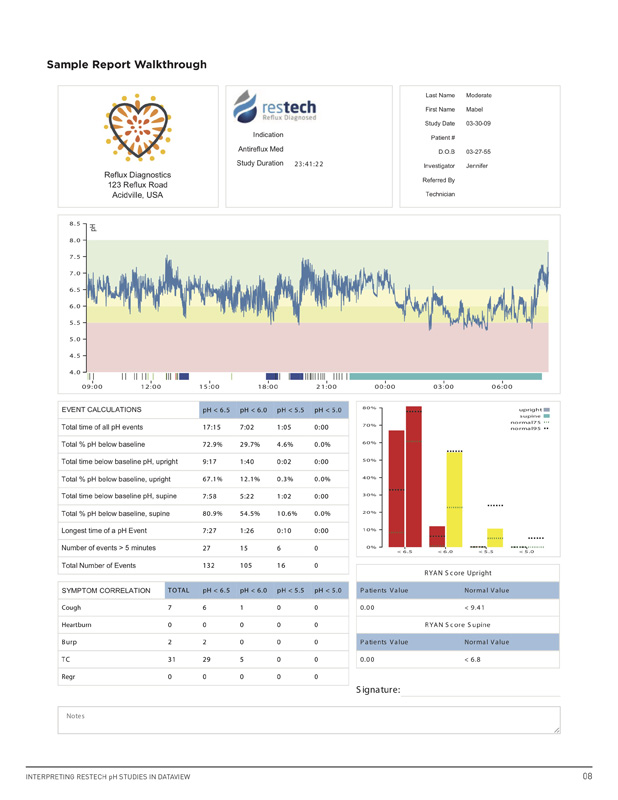618x800 pixels.
Task: Click the 21:00 marker on the timeline
Action: 326,387
